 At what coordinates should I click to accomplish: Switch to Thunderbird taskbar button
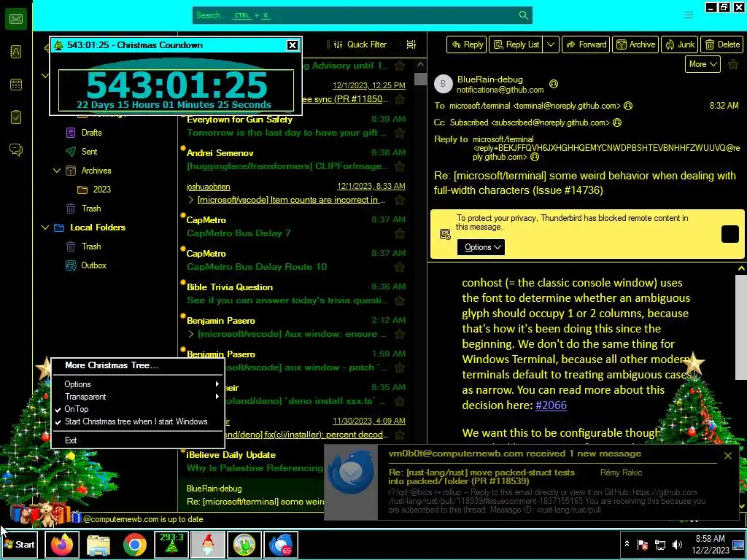pyautogui.click(x=281, y=545)
